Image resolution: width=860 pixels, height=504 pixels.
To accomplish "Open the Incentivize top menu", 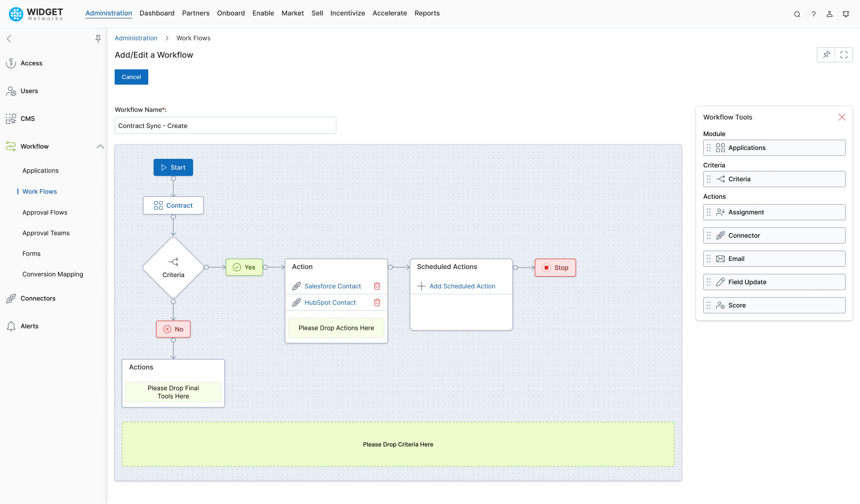I will coord(348,13).
